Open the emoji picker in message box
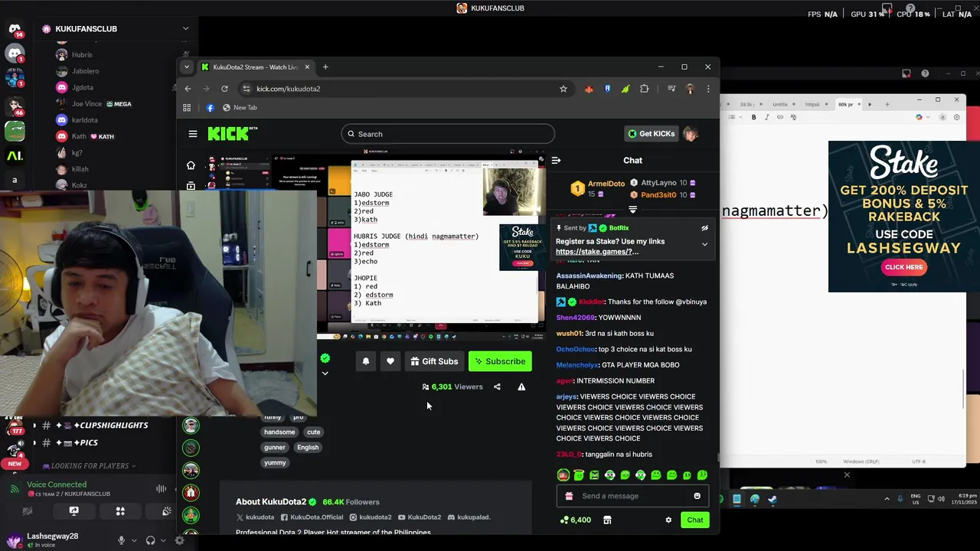Viewport: 980px width, 551px height. 697,496
